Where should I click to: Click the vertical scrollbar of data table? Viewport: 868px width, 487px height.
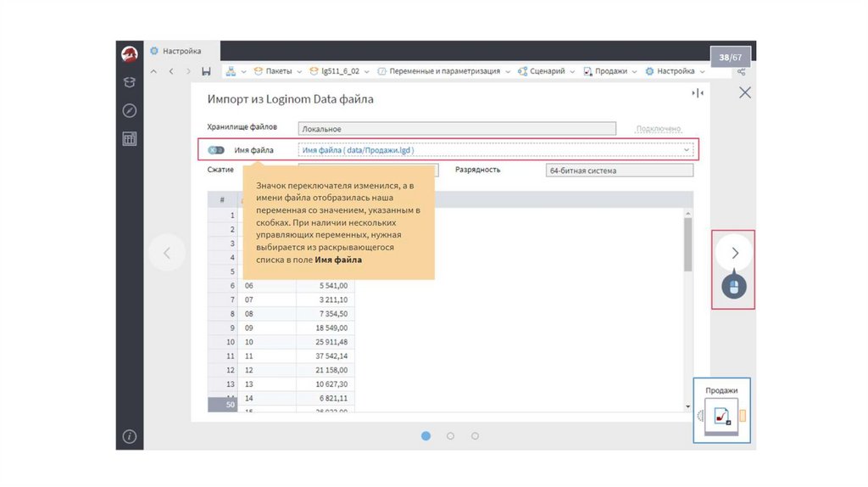click(x=687, y=246)
